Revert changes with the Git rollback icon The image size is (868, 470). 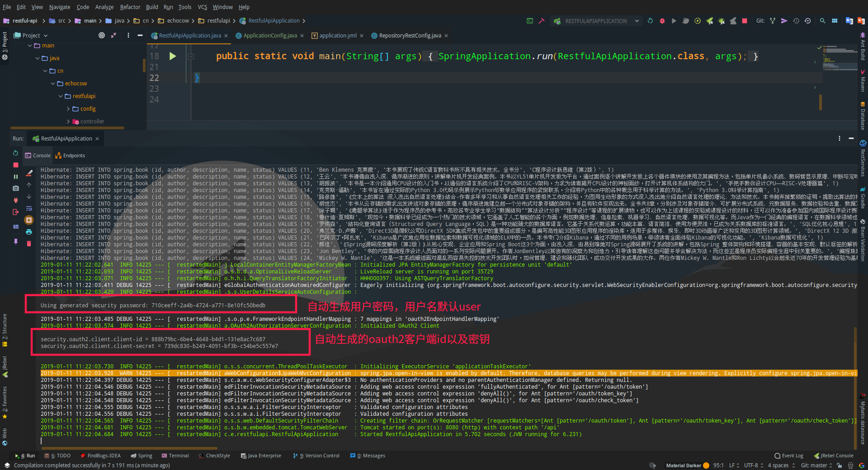click(808, 21)
